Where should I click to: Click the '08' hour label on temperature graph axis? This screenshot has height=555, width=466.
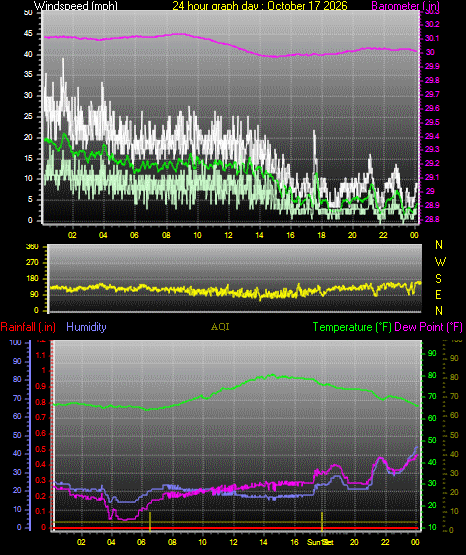coord(172,542)
